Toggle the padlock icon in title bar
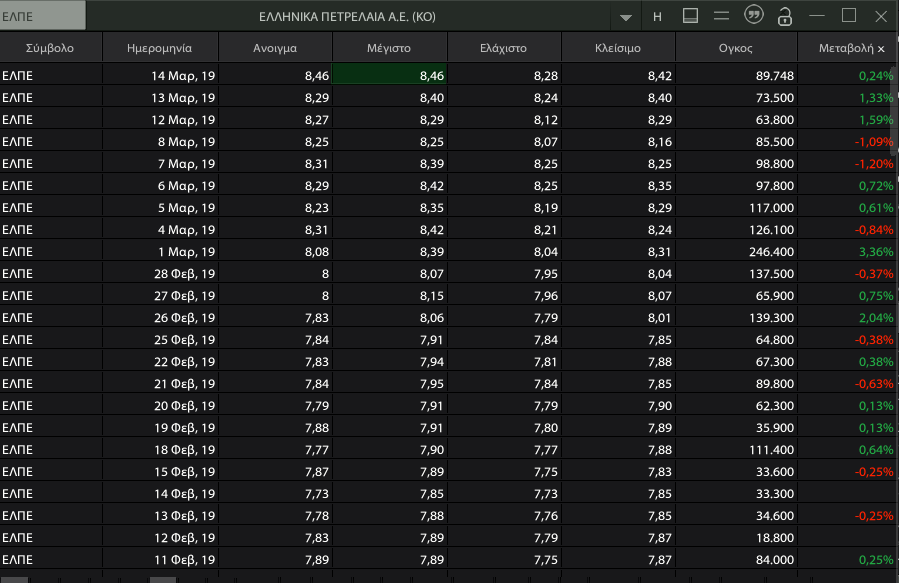The width and height of the screenshot is (899, 583). (785, 16)
